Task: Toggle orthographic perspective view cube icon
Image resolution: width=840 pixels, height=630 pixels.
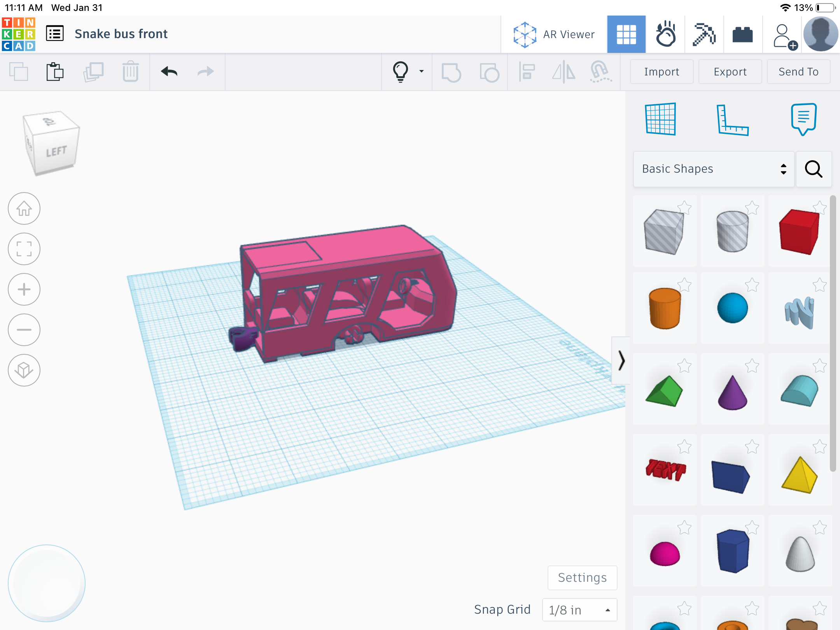Action: click(24, 370)
